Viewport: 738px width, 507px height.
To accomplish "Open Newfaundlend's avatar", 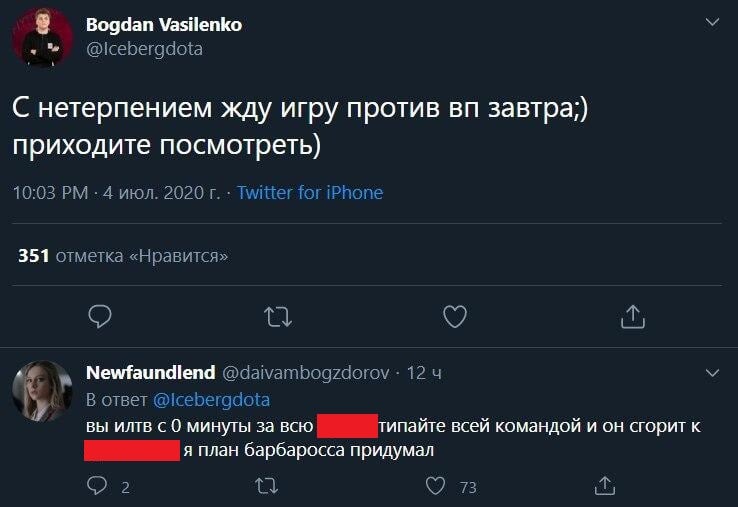I will [x=42, y=391].
